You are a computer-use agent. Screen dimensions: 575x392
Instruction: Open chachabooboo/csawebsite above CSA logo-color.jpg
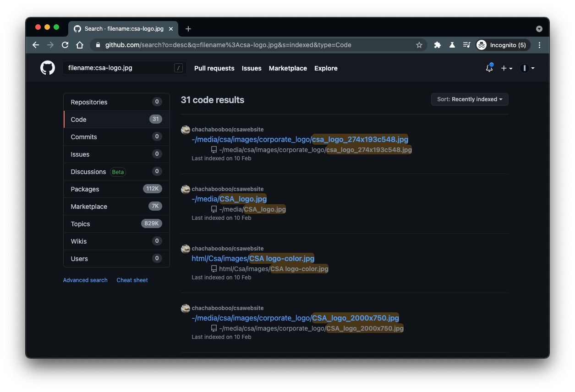228,249
